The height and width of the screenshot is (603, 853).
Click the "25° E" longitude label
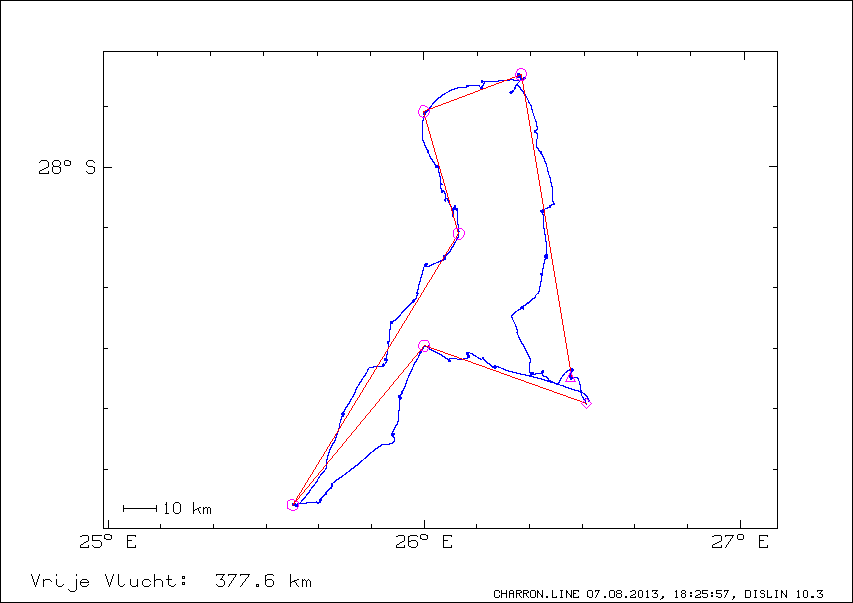108,542
